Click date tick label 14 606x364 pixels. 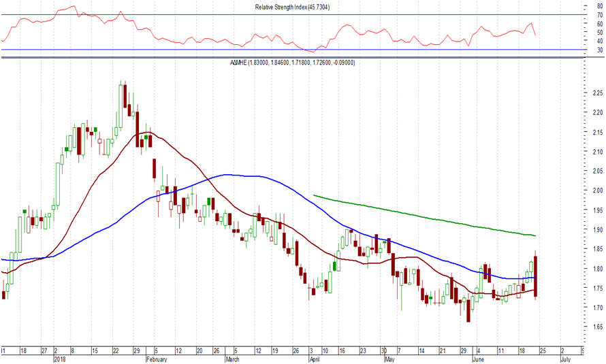pos(421,351)
